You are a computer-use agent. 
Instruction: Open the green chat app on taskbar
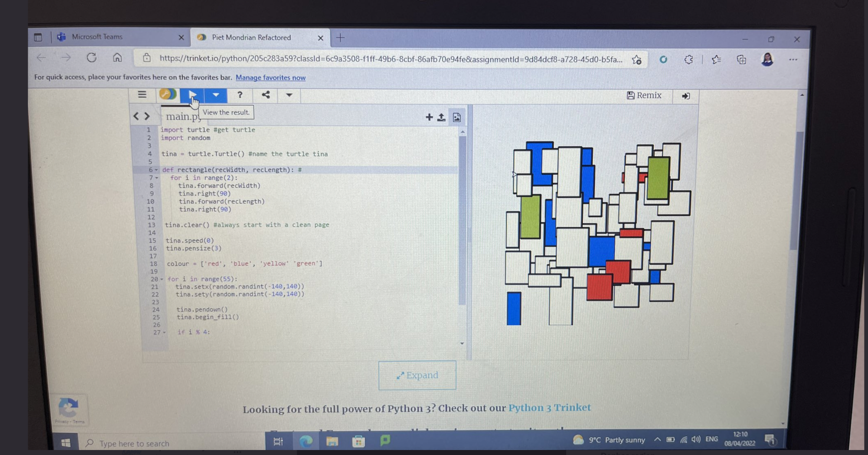tap(385, 441)
